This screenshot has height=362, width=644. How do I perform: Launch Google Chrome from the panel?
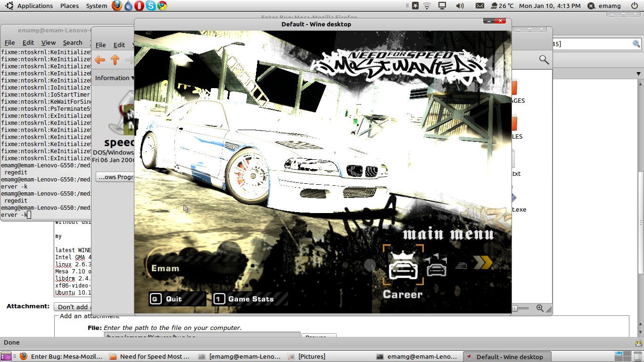pyautogui.click(x=162, y=6)
